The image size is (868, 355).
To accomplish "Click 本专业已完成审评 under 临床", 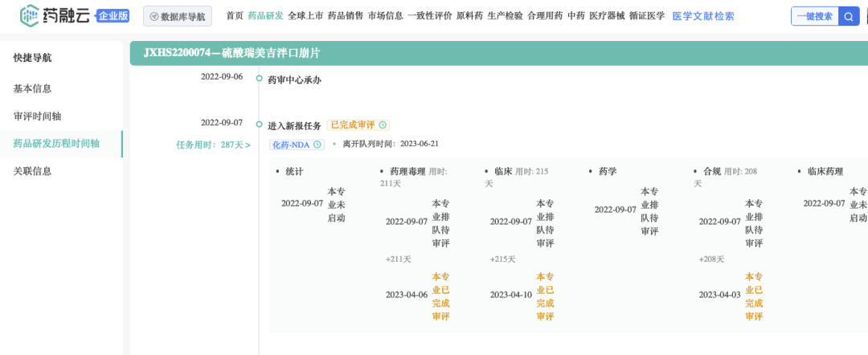I will (545, 296).
